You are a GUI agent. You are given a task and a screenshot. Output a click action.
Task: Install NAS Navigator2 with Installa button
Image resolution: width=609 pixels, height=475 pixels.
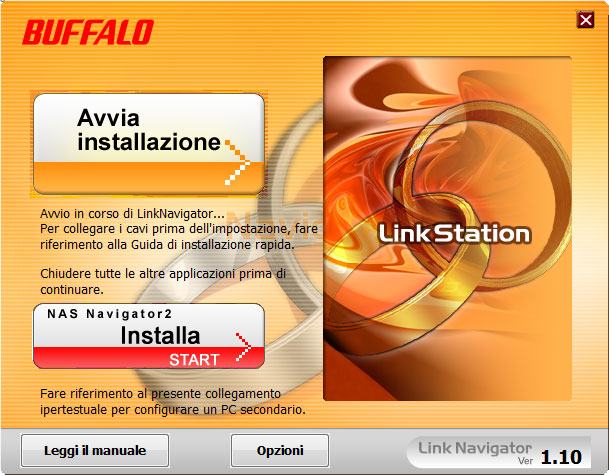click(149, 336)
